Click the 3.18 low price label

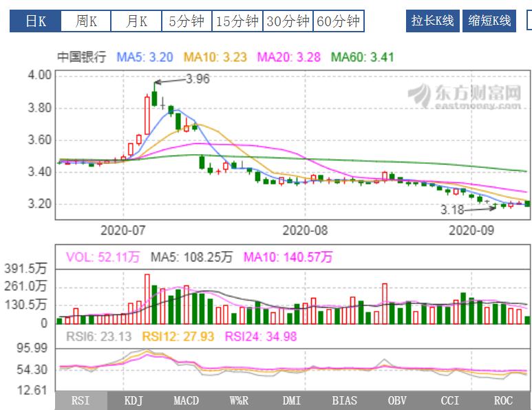452,210
